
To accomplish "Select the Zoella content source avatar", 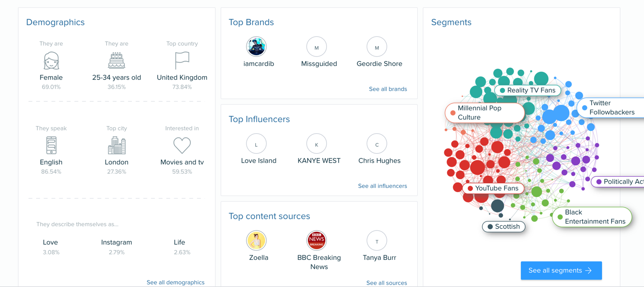I will 256,241.
